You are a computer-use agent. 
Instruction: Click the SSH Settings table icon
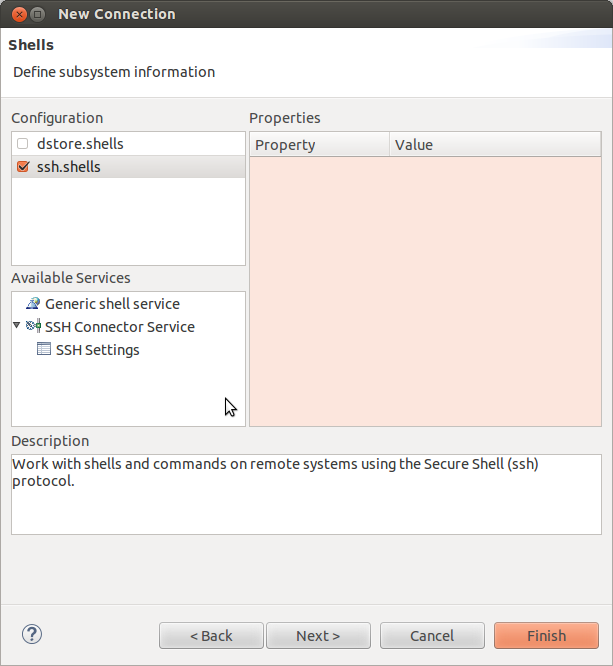click(43, 350)
